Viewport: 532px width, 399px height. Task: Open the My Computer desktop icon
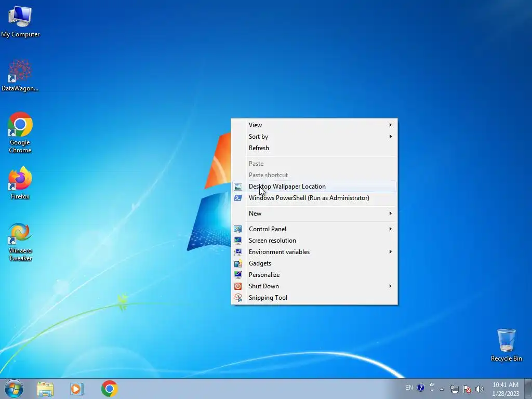click(20, 21)
